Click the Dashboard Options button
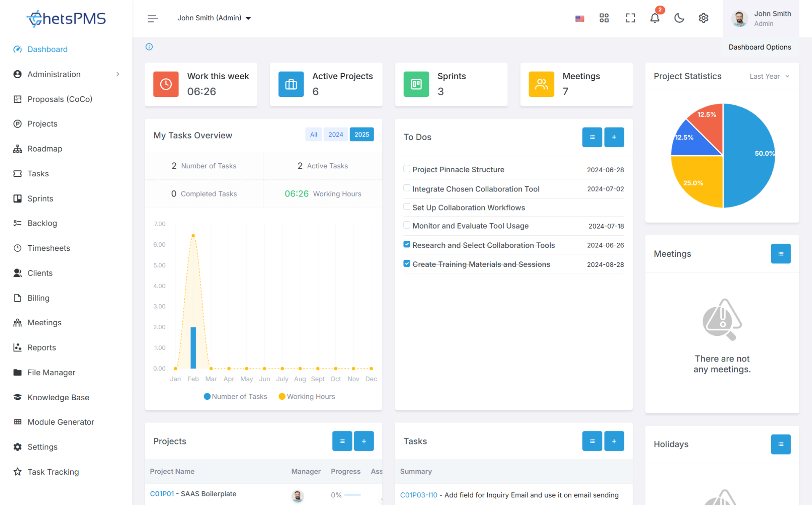The height and width of the screenshot is (505, 812). (759, 47)
